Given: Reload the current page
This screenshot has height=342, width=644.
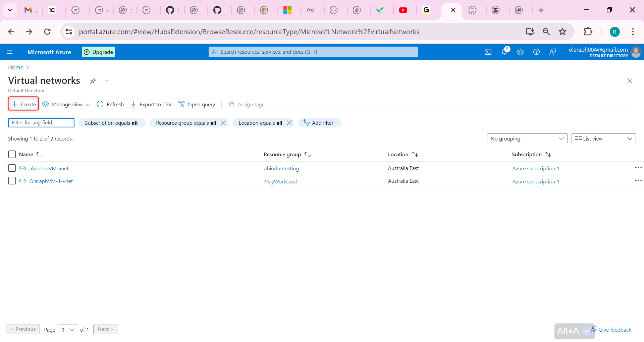Looking at the screenshot, I should [47, 32].
